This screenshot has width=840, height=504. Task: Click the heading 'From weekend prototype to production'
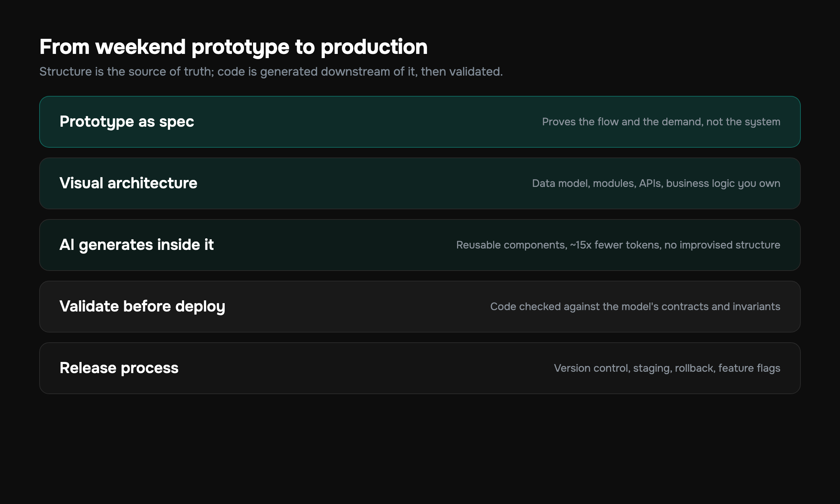[233, 47]
